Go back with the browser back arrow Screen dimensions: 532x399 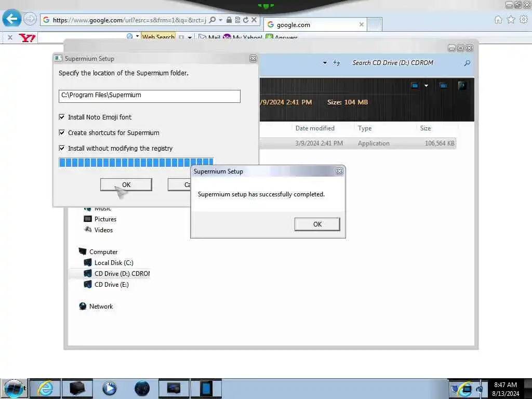click(x=11, y=19)
